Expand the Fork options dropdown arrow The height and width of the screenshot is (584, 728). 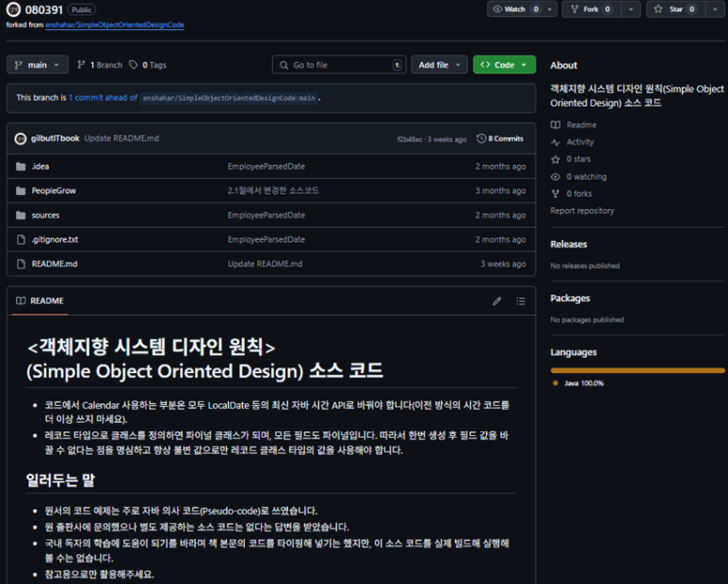(631, 9)
